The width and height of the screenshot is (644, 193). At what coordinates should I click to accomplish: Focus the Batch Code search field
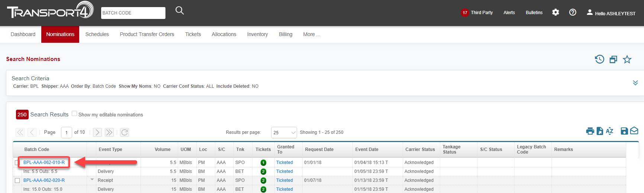click(x=133, y=13)
